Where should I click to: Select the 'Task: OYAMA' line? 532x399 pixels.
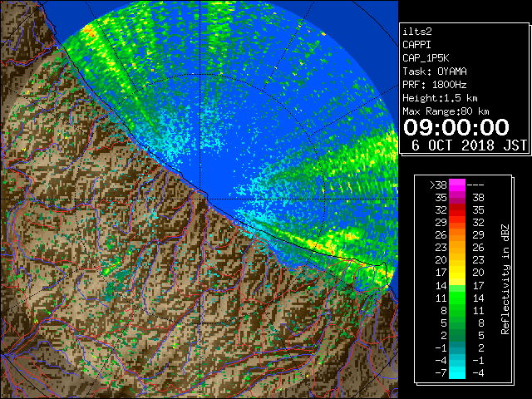435,71
